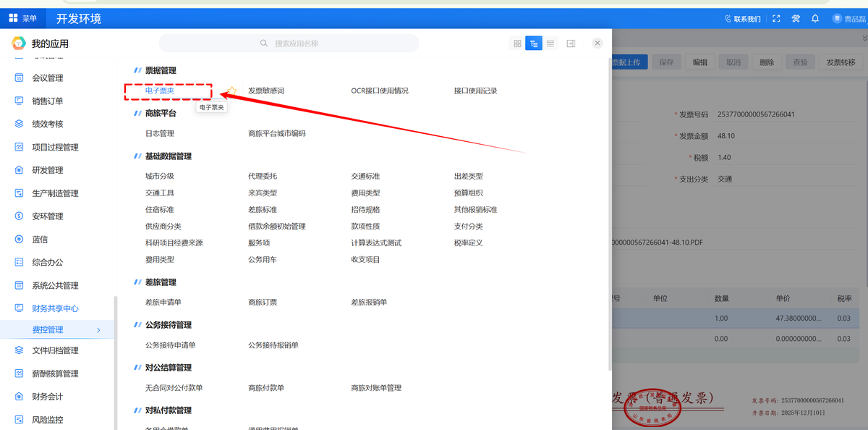868x430 pixels.
Task: Open 城市分级 in 基础数据管理
Action: pyautogui.click(x=160, y=176)
